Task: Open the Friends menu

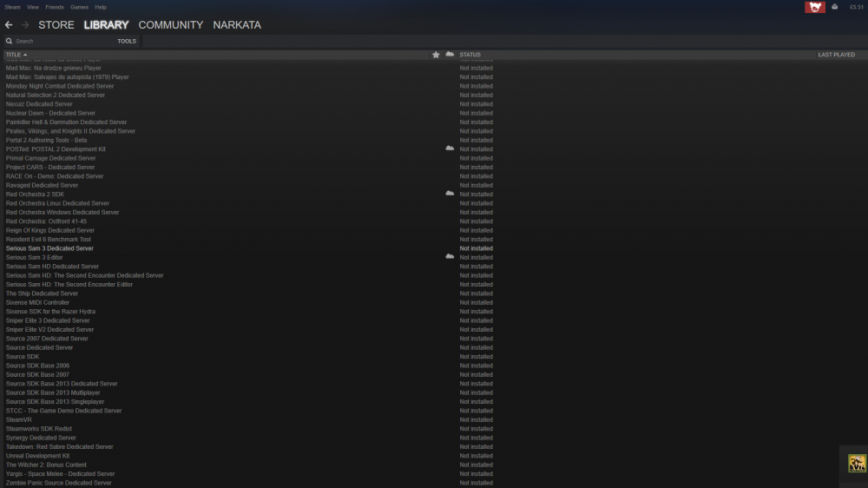Action: point(54,7)
